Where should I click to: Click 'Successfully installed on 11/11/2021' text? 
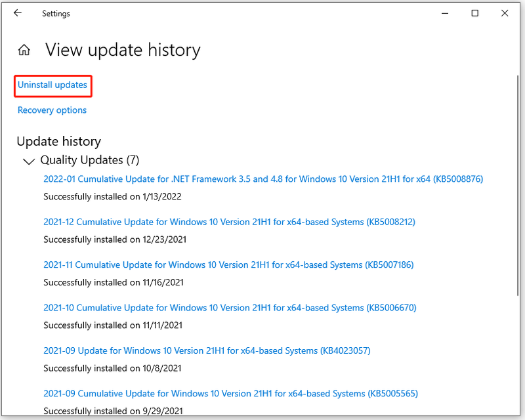click(x=113, y=325)
